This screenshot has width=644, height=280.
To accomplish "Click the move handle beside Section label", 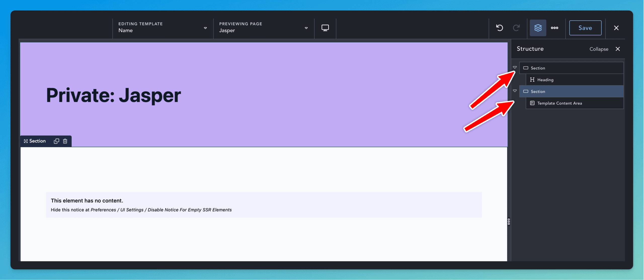I will click(26, 141).
